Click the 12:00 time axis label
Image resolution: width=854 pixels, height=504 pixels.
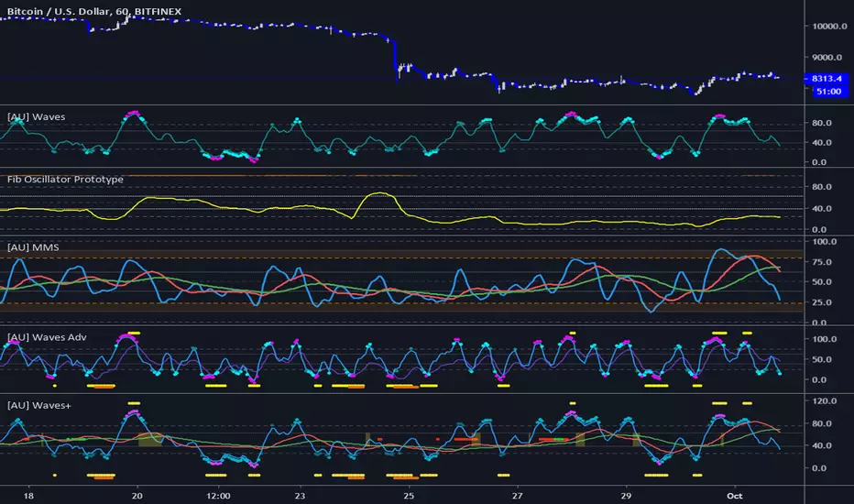[x=218, y=496]
